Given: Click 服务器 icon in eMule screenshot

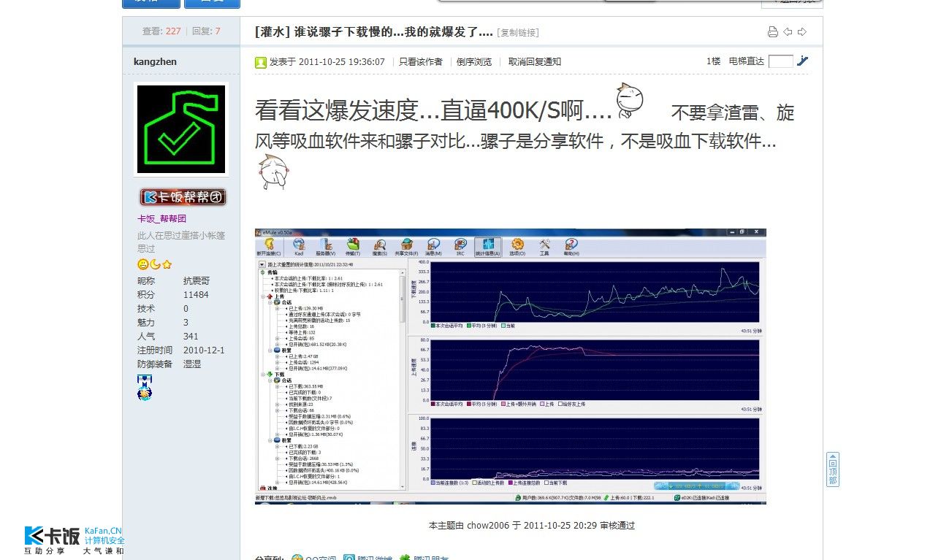Looking at the screenshot, I should 324,247.
